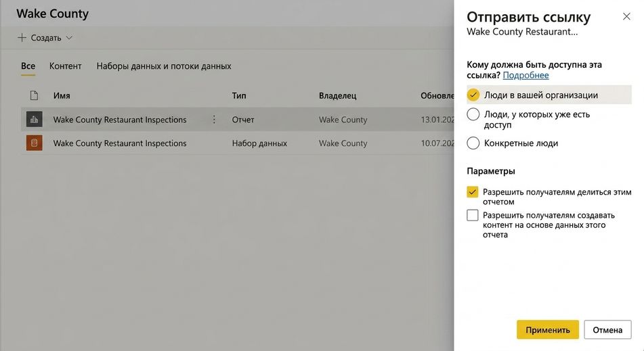Viewport: 644px width, 351px height.
Task: Click Wake County owner in the dataset row
Action: 343,143
